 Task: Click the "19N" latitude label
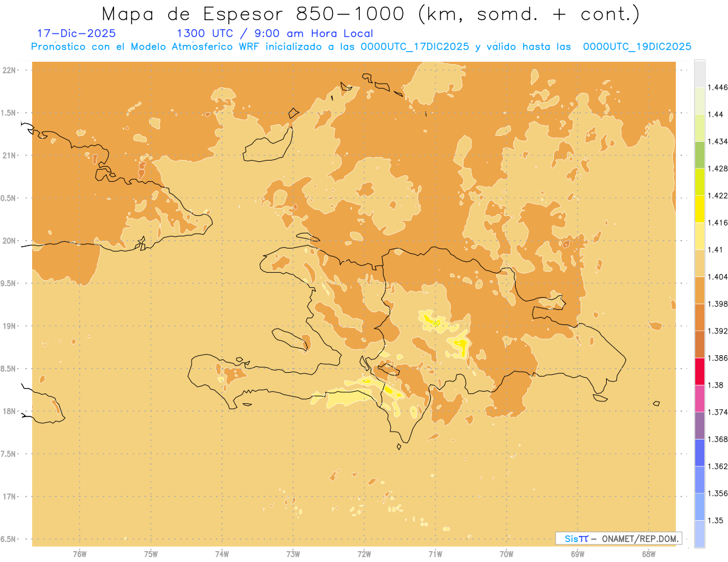click(x=10, y=326)
